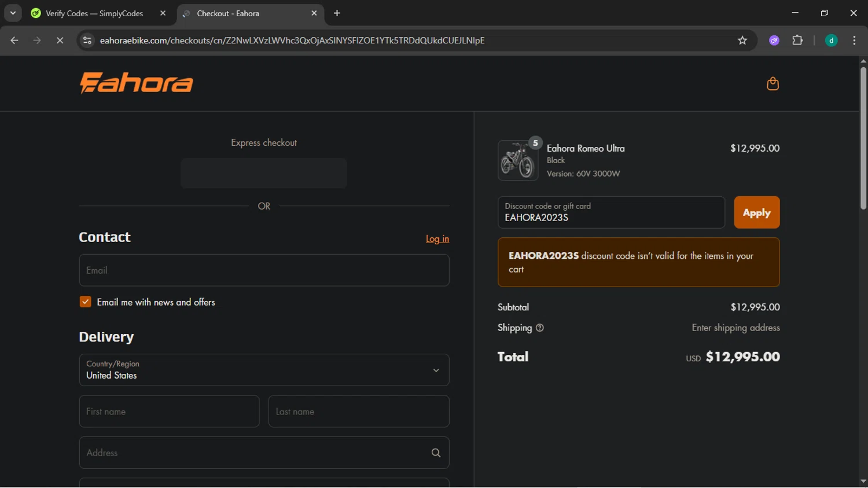
Task: Click the Total $12,995.00 amount
Action: pyautogui.click(x=742, y=357)
